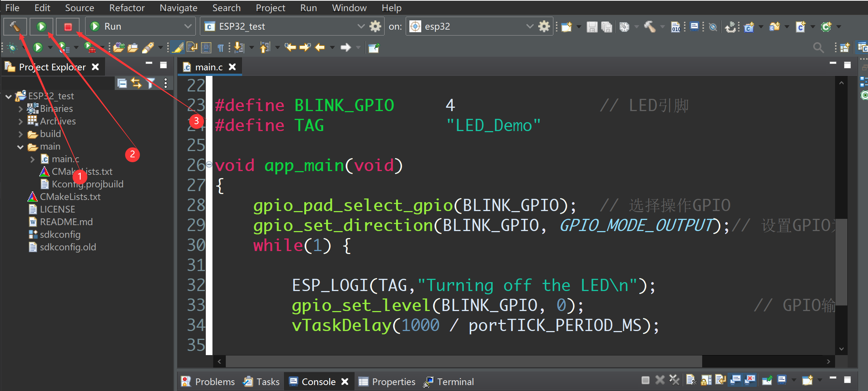Toggle Show Console When Standard Out Changes
Viewport: 868px width, 391px height.
[x=735, y=380]
